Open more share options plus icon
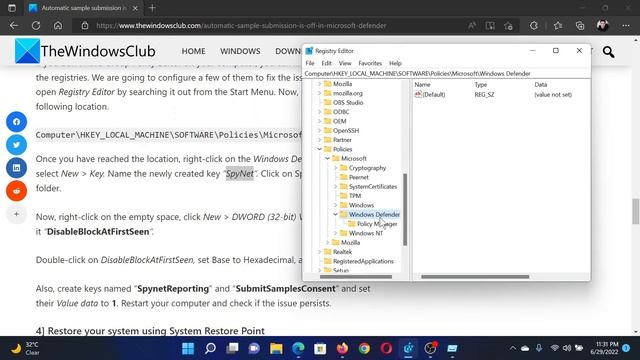 pyautogui.click(x=16, y=214)
